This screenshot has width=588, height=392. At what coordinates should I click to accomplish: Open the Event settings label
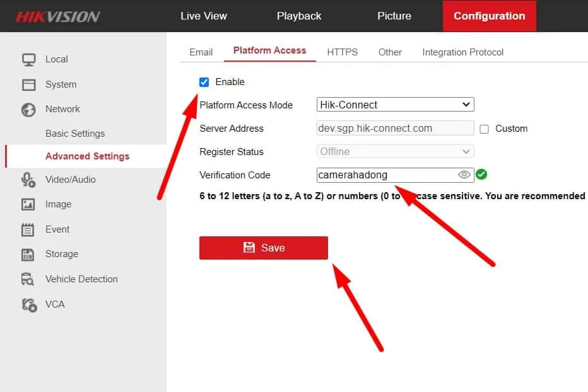[x=57, y=229]
